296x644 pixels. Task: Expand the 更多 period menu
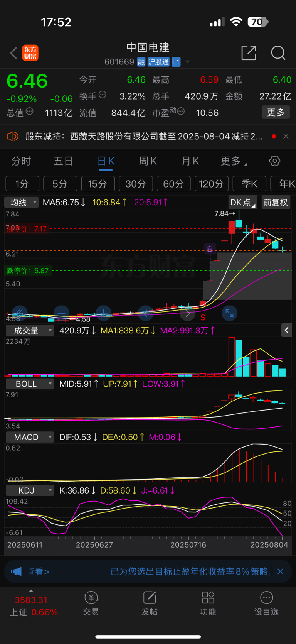coord(233,161)
